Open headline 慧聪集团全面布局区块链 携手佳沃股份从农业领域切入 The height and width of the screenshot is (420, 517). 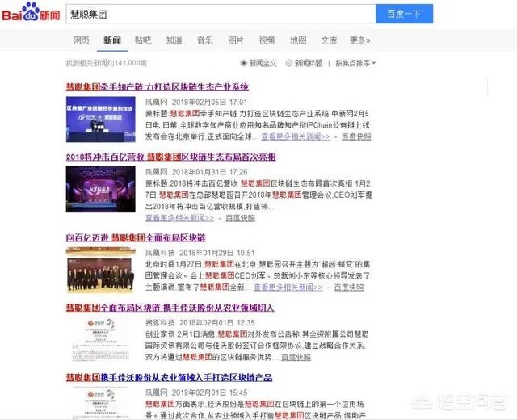click(170, 308)
